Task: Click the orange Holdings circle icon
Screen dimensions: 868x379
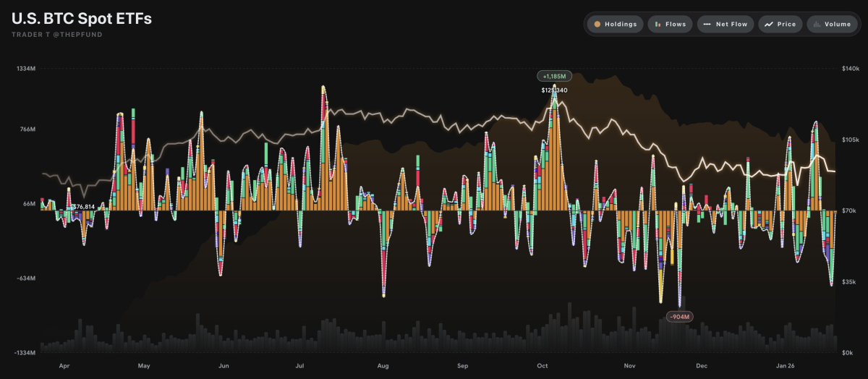Action: [597, 24]
